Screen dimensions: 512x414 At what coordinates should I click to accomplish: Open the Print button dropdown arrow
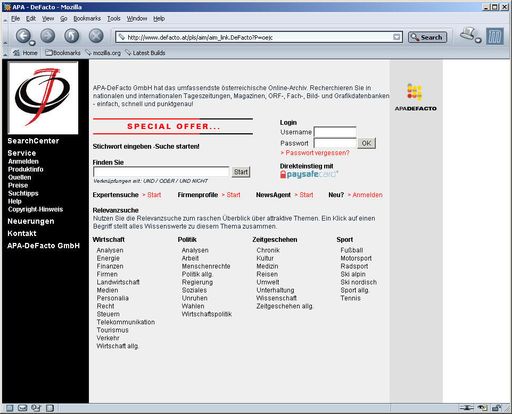pyautogui.click(x=478, y=41)
